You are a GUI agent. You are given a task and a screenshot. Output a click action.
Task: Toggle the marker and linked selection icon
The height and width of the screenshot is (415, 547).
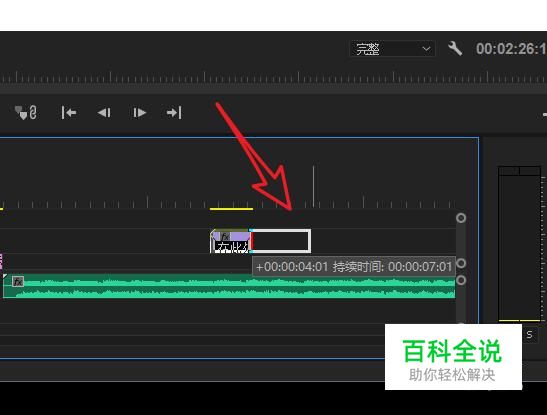[x=26, y=113]
